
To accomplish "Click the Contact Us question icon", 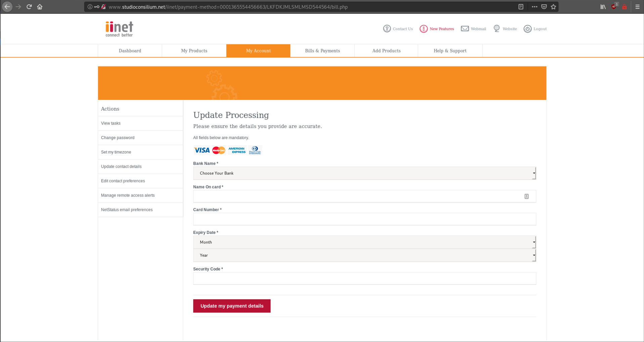I will pyautogui.click(x=387, y=29).
